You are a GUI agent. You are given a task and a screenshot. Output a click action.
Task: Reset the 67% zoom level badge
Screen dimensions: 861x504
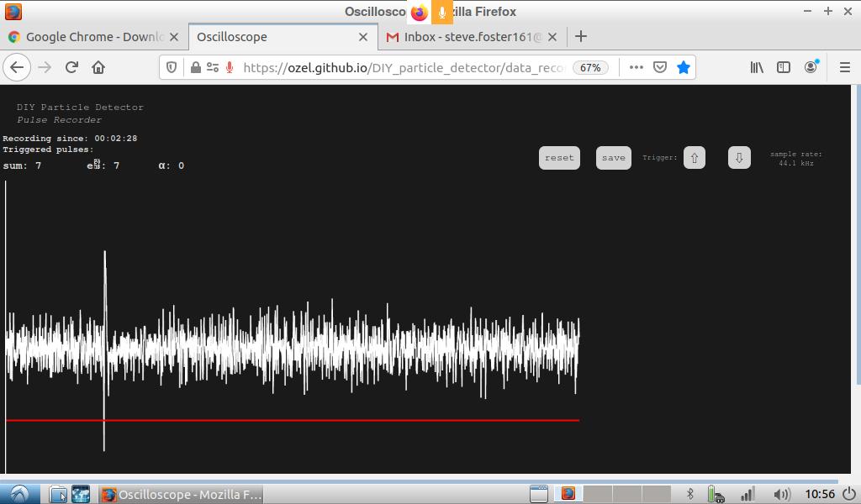click(x=590, y=67)
